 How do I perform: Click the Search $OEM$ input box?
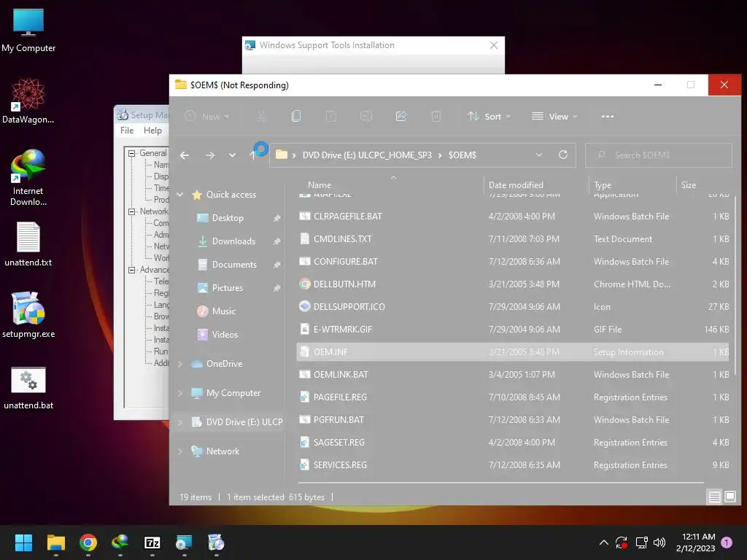[659, 155]
